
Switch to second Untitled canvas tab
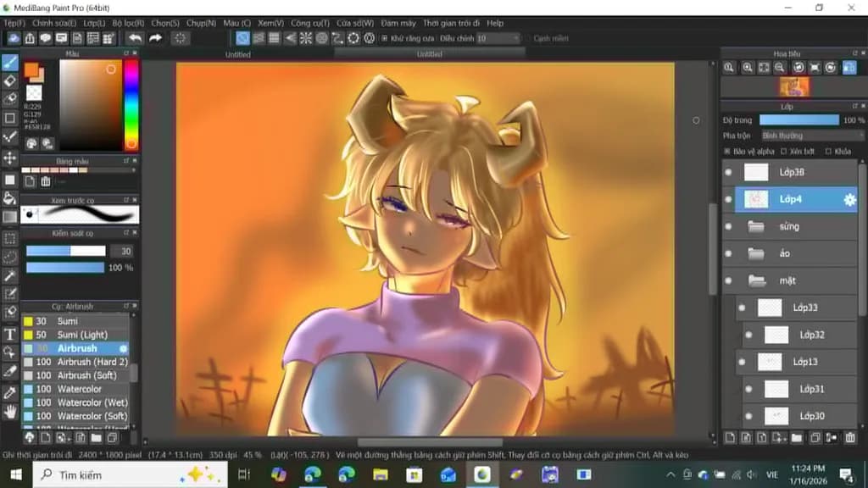[x=429, y=54]
